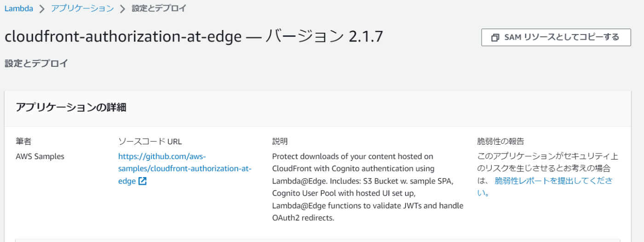Click the breadcrumb chevron right after Lambda
This screenshot has height=242, width=644.
42,9
